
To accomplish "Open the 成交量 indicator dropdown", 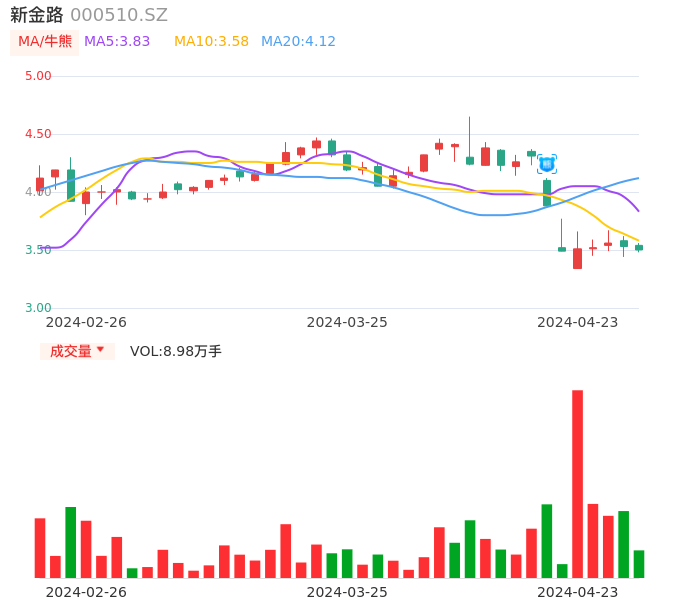I will coord(77,351).
